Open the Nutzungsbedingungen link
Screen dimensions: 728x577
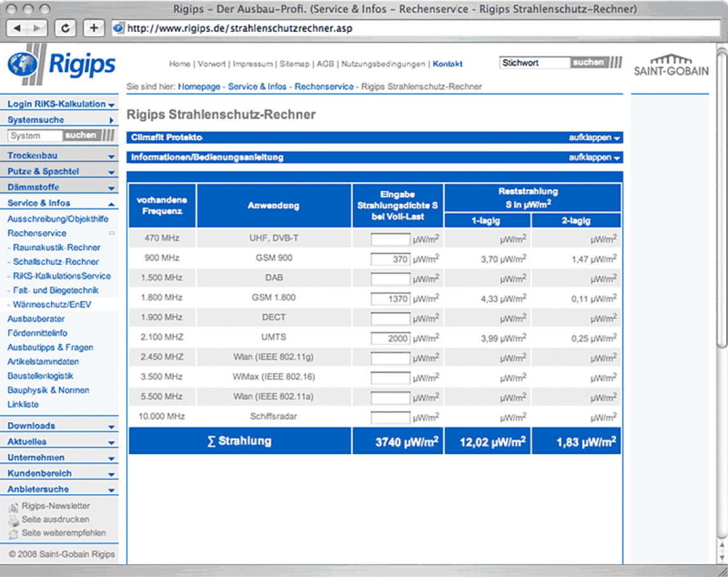click(383, 64)
